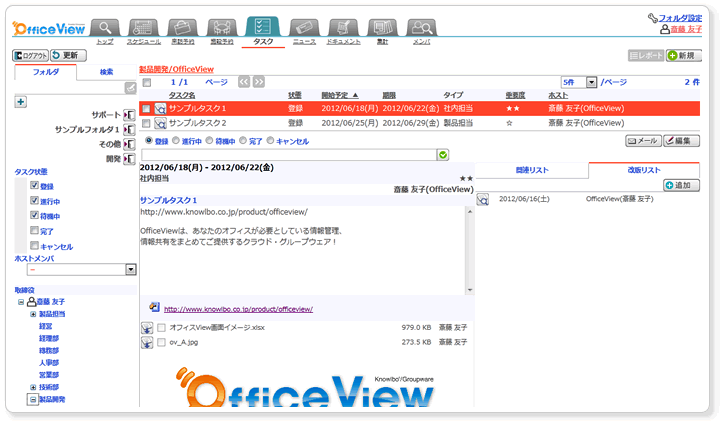Open the Members search navigation icon
Screen dimensions: 720x424
[x=422, y=28]
